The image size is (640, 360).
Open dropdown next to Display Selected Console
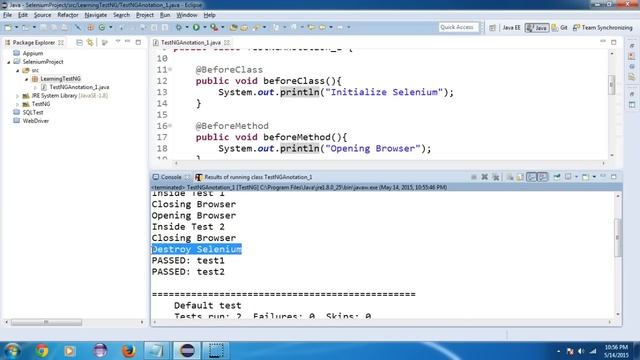tap(576, 177)
